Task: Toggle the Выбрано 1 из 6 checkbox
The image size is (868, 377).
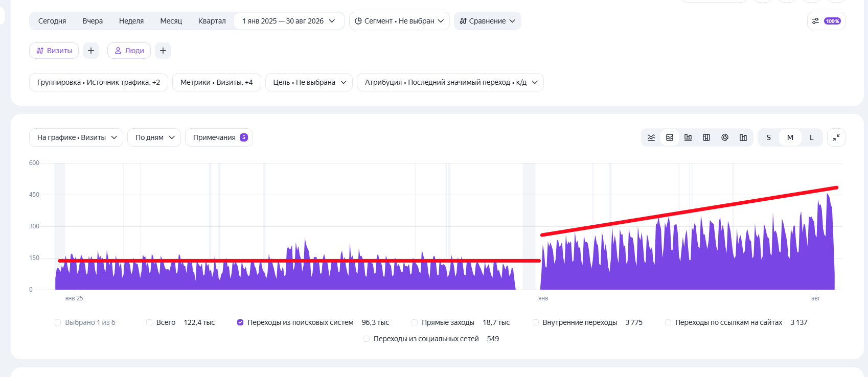Action: [x=58, y=322]
